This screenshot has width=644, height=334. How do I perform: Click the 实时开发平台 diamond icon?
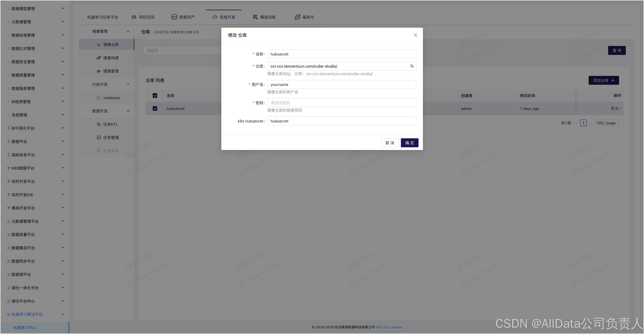tap(9, 181)
